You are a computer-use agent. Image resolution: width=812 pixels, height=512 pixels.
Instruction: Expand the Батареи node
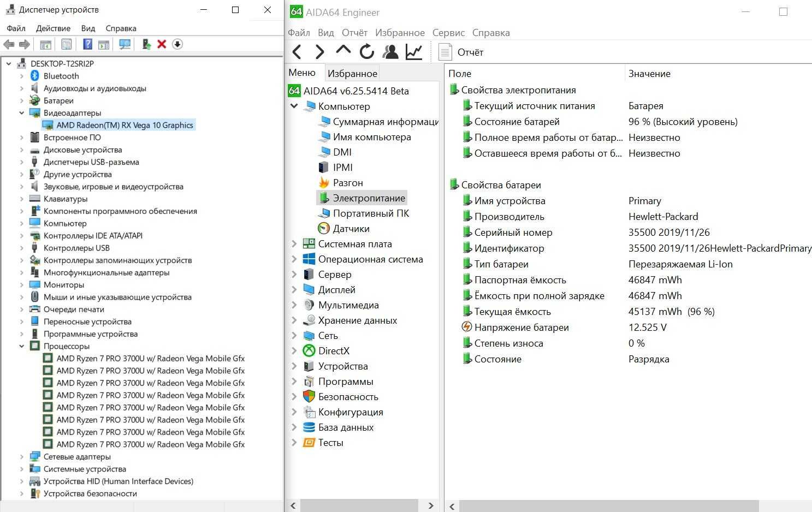[22, 100]
